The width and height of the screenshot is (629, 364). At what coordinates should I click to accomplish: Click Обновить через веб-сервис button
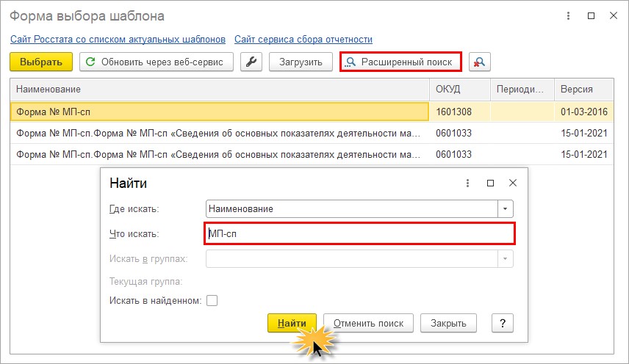[157, 62]
